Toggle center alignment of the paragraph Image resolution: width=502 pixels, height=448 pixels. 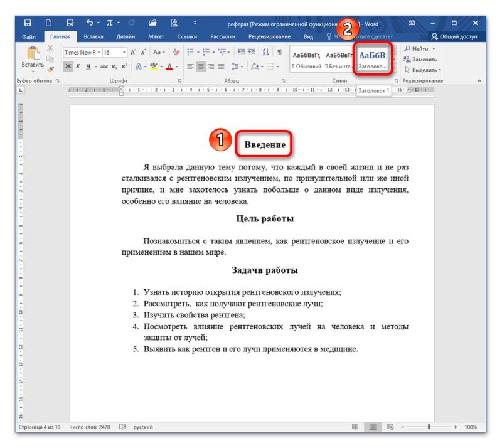tap(200, 67)
